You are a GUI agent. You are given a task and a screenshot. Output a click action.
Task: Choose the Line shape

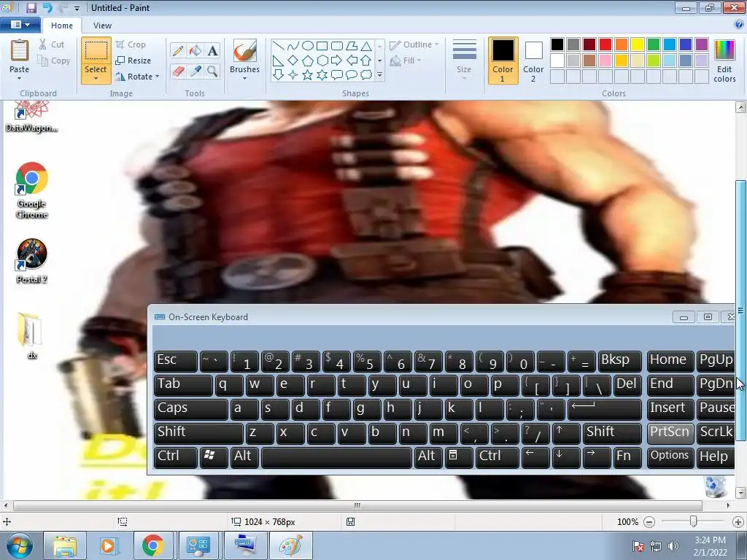click(279, 46)
